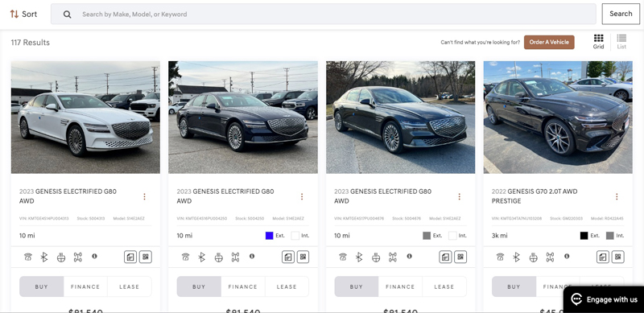Select FINANCE tab on stock 5004676 card
The height and width of the screenshot is (313, 644).
click(400, 286)
